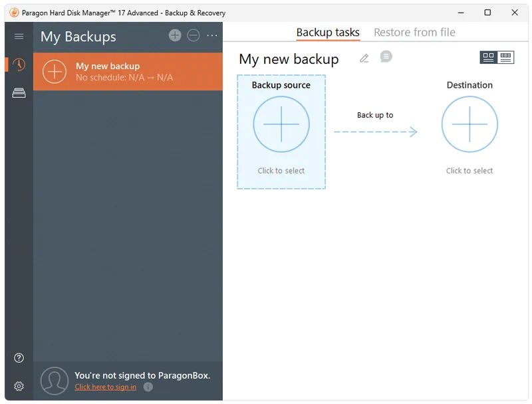
Task: Switch to Restore from file tab
Action: pyautogui.click(x=414, y=33)
